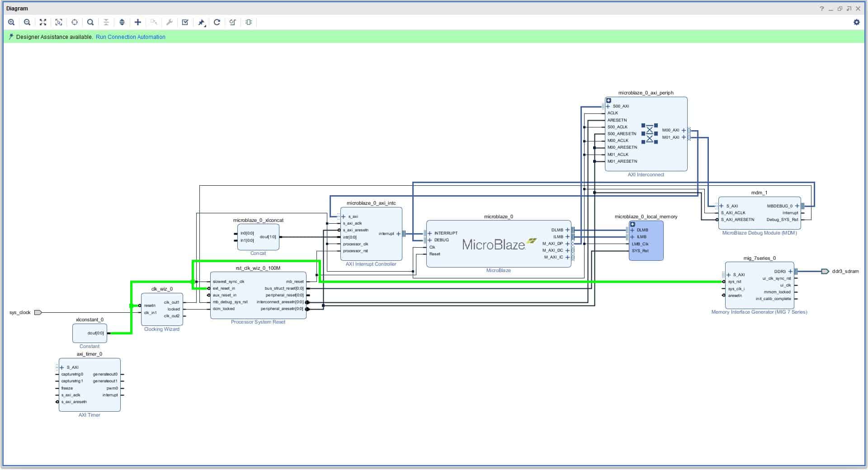This screenshot has width=868, height=470.
Task: Open diagram Settings gear icon
Action: tap(856, 22)
